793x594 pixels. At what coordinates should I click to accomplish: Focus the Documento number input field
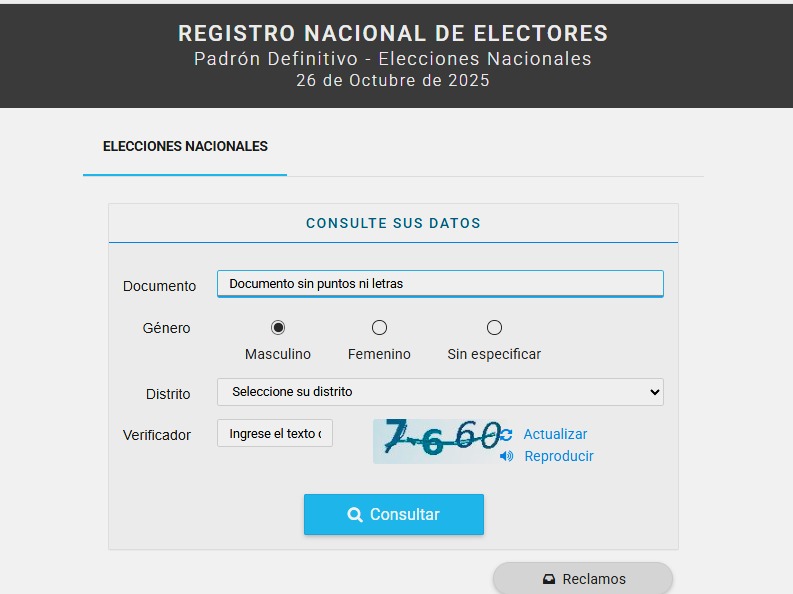(440, 284)
